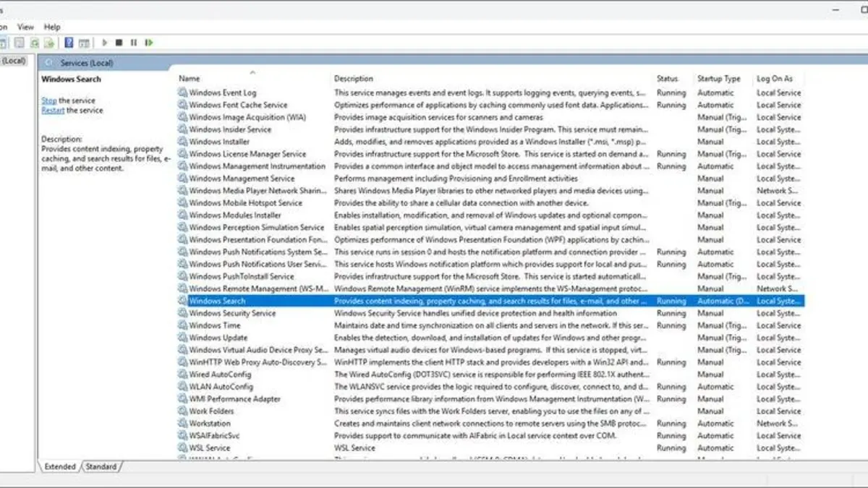
Task: Click the Workstation service gear icon
Action: tap(183, 423)
